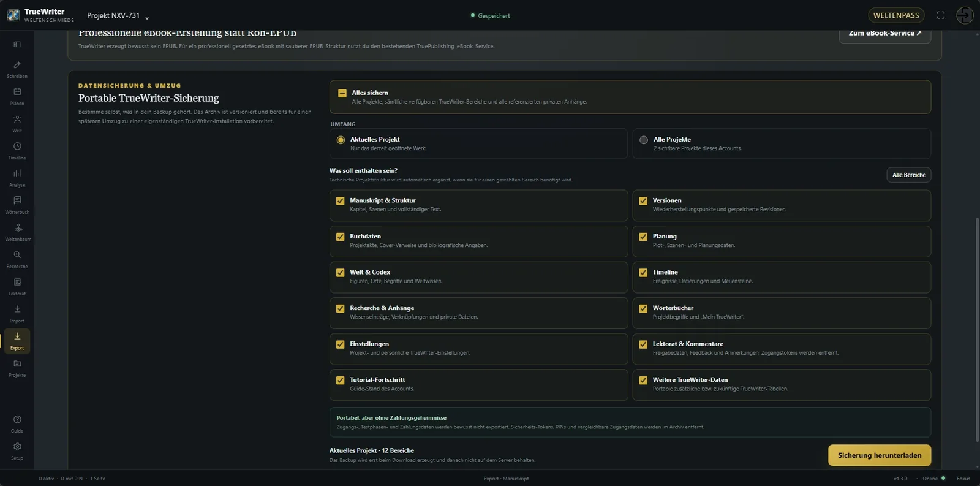Open the Lektorat sidebar item
Screen dimensions: 980x486
(x=17, y=286)
